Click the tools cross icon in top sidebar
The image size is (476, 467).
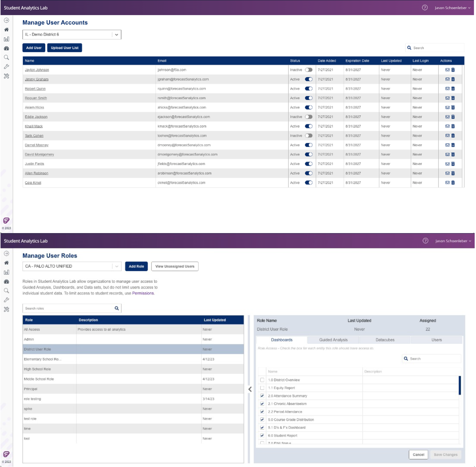(x=6, y=76)
